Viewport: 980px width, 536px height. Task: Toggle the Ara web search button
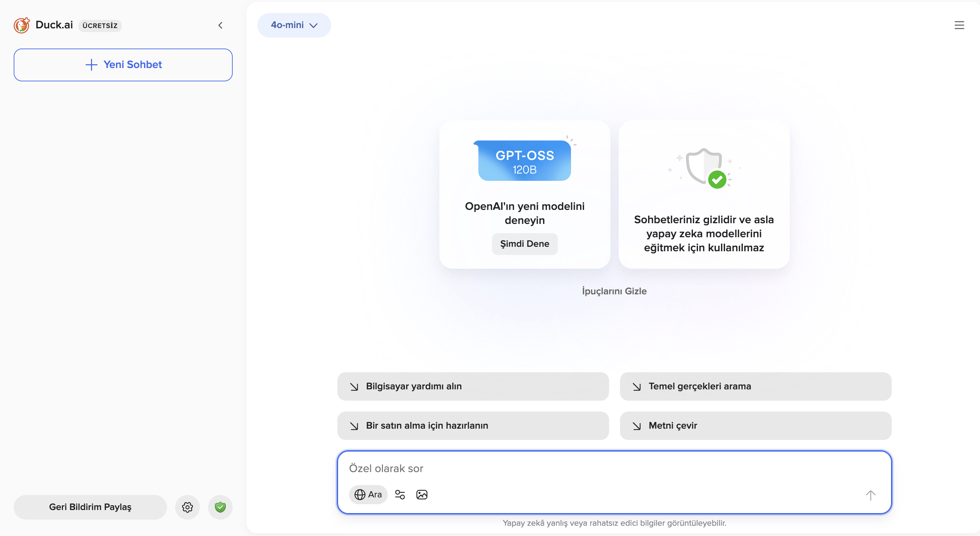[368, 495]
